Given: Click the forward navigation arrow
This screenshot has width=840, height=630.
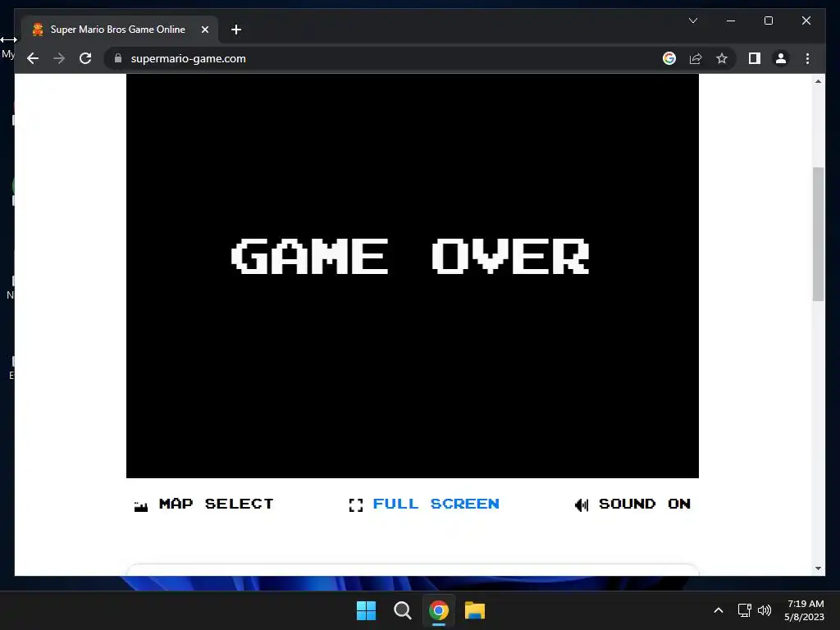Looking at the screenshot, I should point(59,58).
